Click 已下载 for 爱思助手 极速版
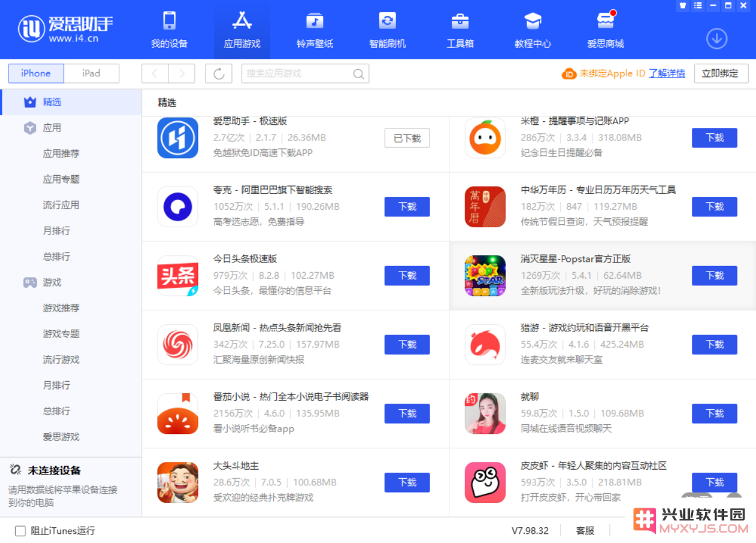 point(407,138)
